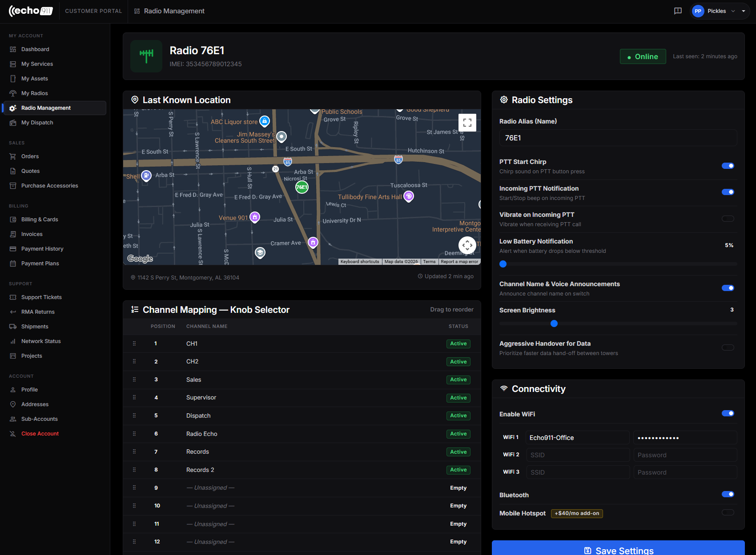Click the WiFi 3 SSID field

[578, 472]
